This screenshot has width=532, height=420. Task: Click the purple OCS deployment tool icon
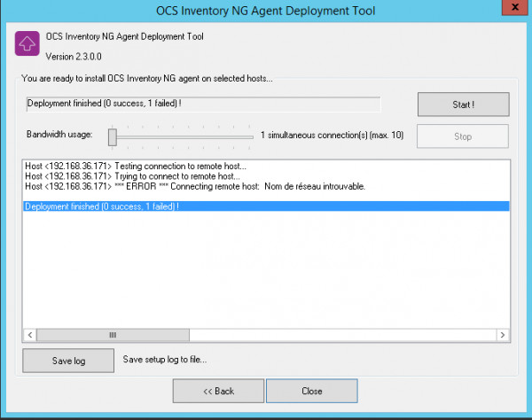27,43
